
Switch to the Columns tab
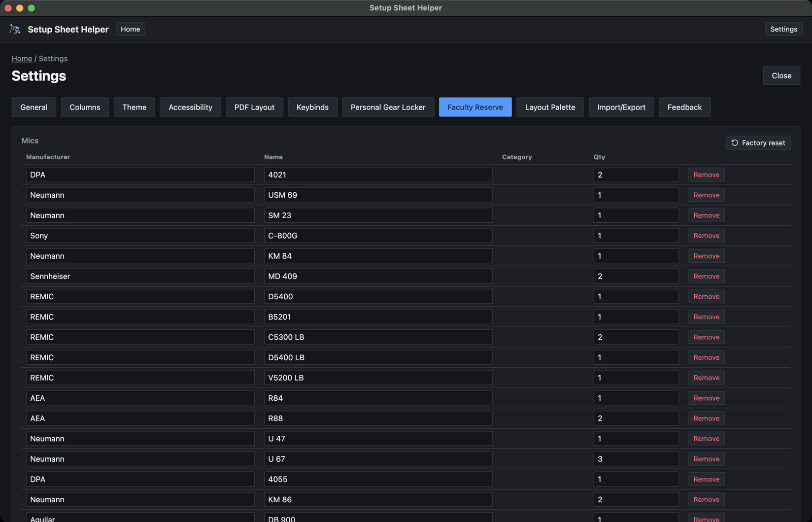click(x=85, y=107)
